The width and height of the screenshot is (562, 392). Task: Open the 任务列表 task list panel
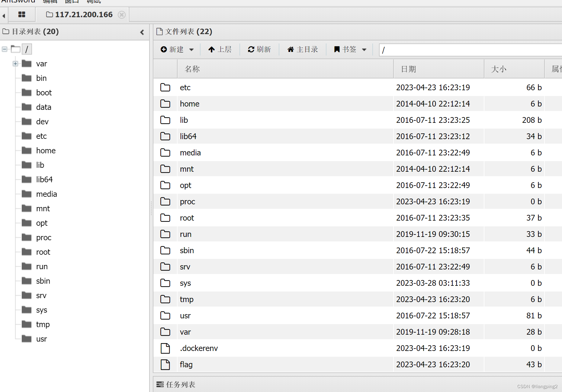click(176, 384)
